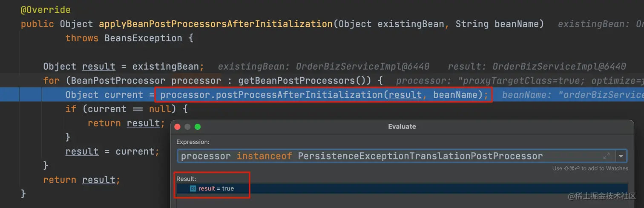644x208 pixels.
Task: Click the "current == null" condition
Action: tap(129, 109)
